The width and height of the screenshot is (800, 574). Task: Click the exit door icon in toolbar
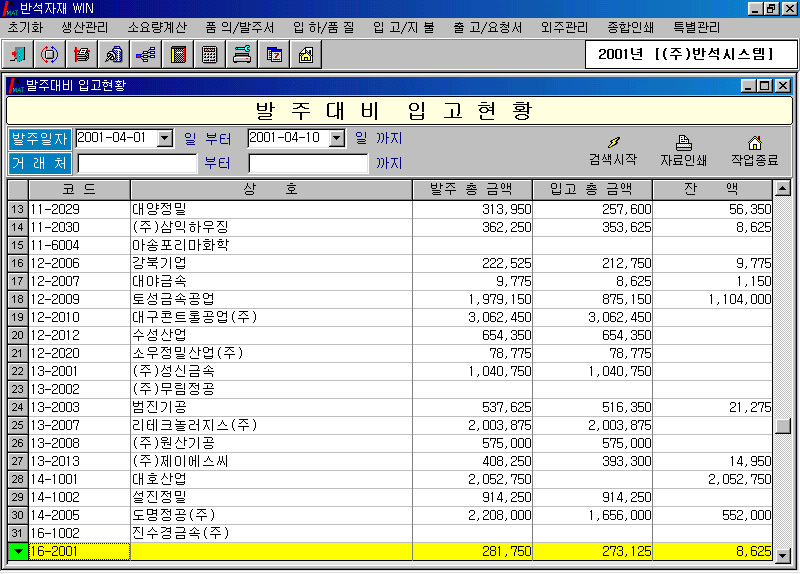pyautogui.click(x=18, y=54)
